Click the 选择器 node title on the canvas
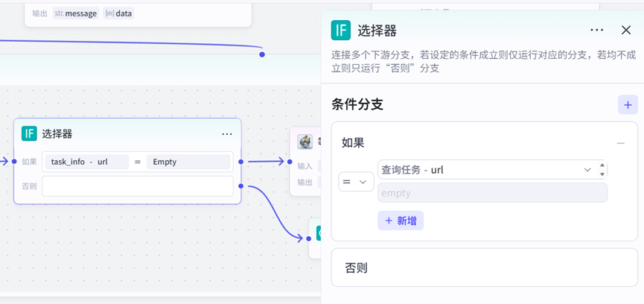This screenshot has height=304, width=644. coord(57,133)
